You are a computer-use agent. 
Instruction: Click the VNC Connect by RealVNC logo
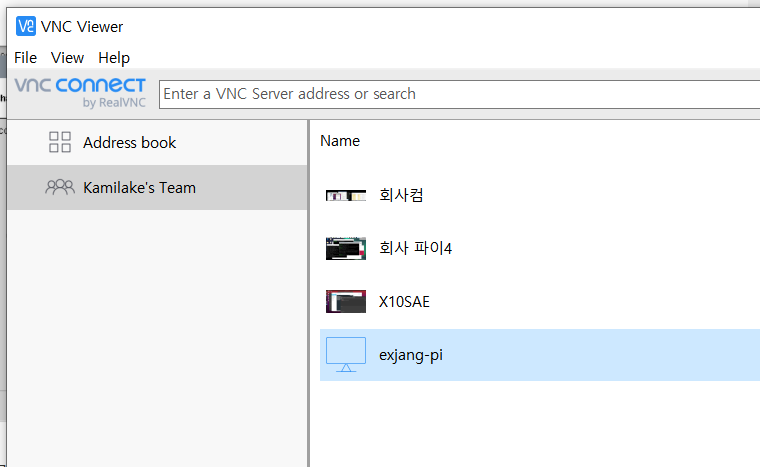point(80,93)
